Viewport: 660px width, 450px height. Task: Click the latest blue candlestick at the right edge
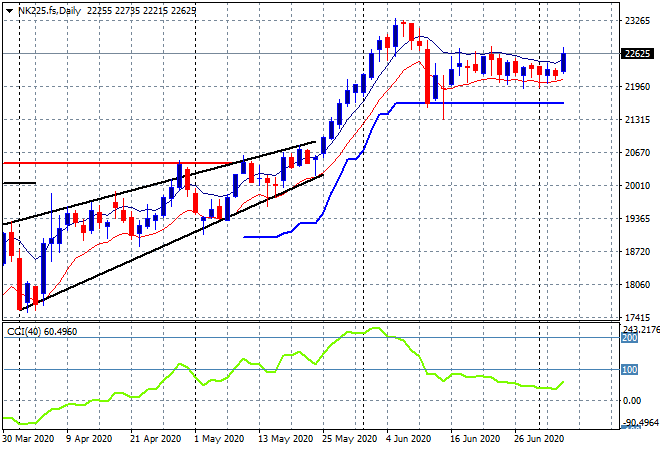click(x=563, y=62)
